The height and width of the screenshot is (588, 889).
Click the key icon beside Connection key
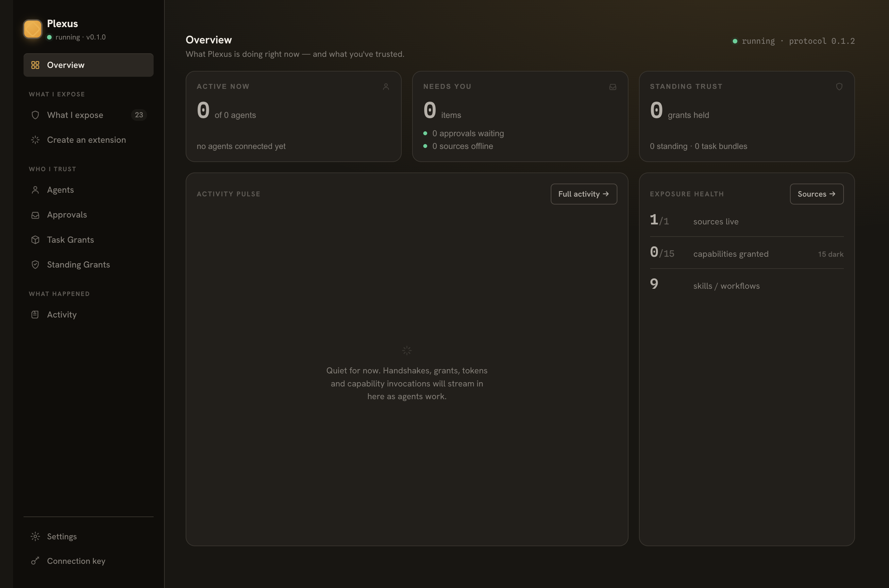(x=35, y=561)
